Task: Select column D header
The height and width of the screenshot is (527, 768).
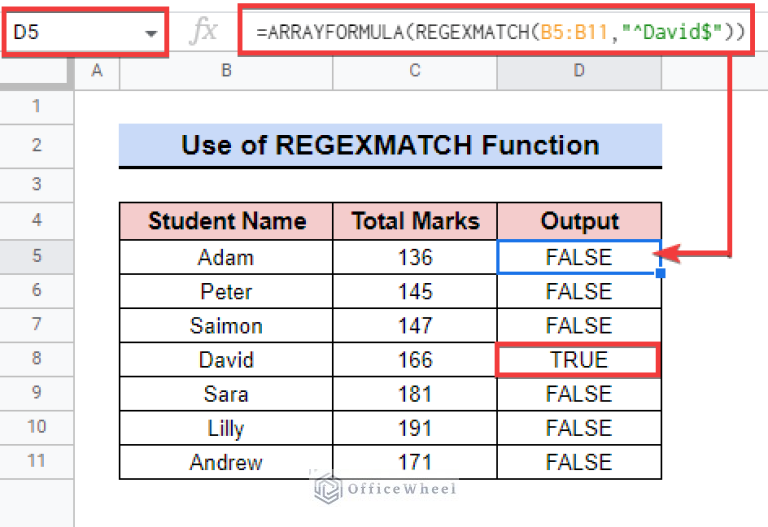Action: [579, 70]
